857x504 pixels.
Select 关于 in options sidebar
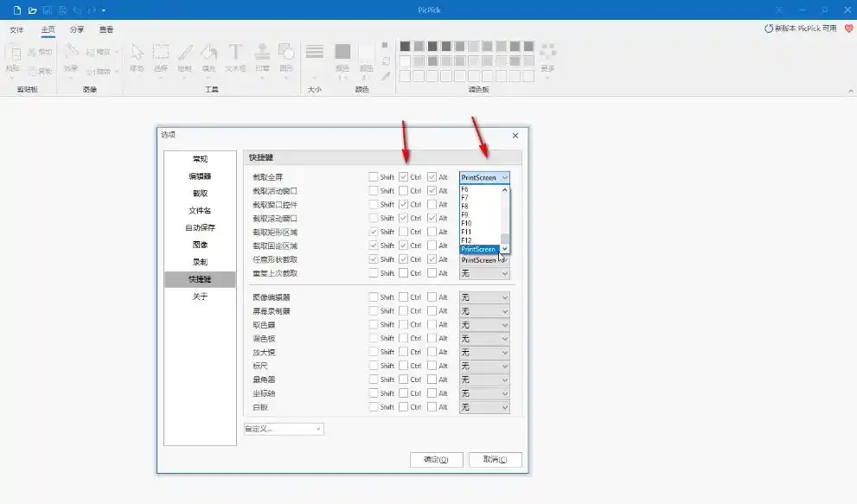(x=200, y=297)
